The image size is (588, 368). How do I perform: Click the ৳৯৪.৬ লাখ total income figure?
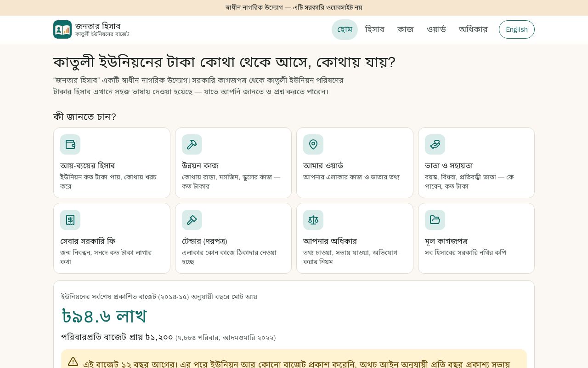point(104,316)
